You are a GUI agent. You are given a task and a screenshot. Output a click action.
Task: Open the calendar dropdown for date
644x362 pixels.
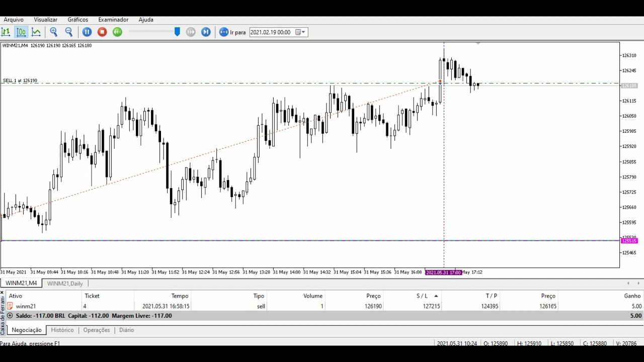pos(300,32)
